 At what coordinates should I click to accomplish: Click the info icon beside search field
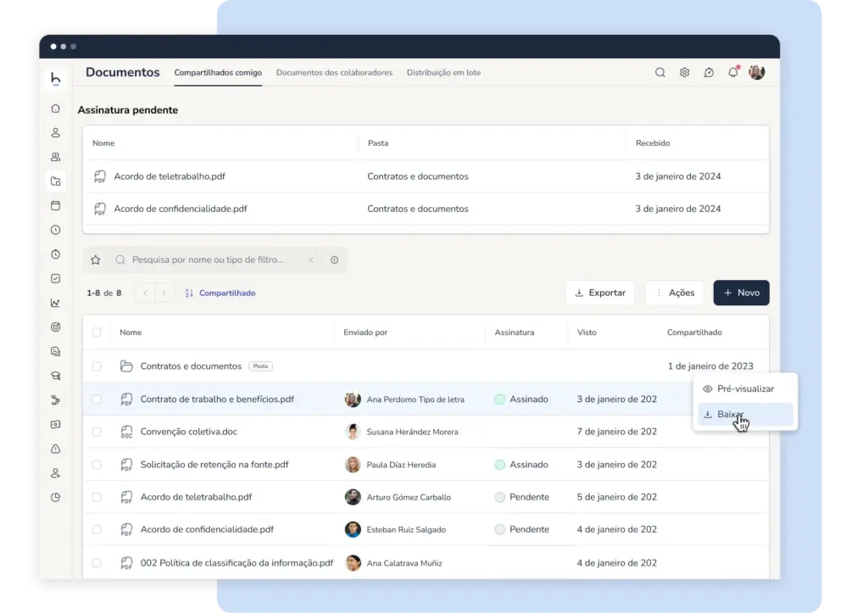(x=334, y=260)
